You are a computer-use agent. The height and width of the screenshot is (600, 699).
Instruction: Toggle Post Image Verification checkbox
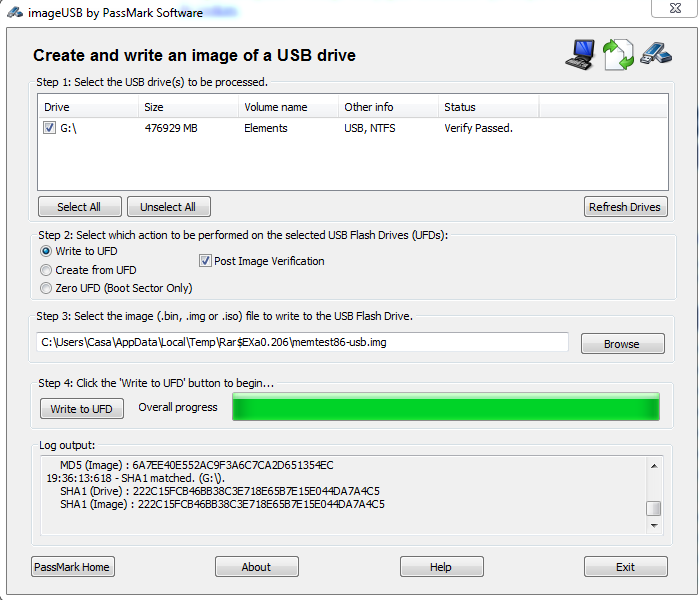click(205, 261)
